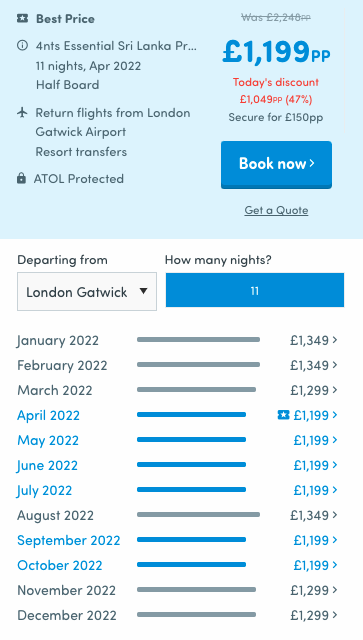Viewport: 363px width, 640px height.
Task: Click the truncated Essential Sri Lanka package title
Action: pos(116,46)
